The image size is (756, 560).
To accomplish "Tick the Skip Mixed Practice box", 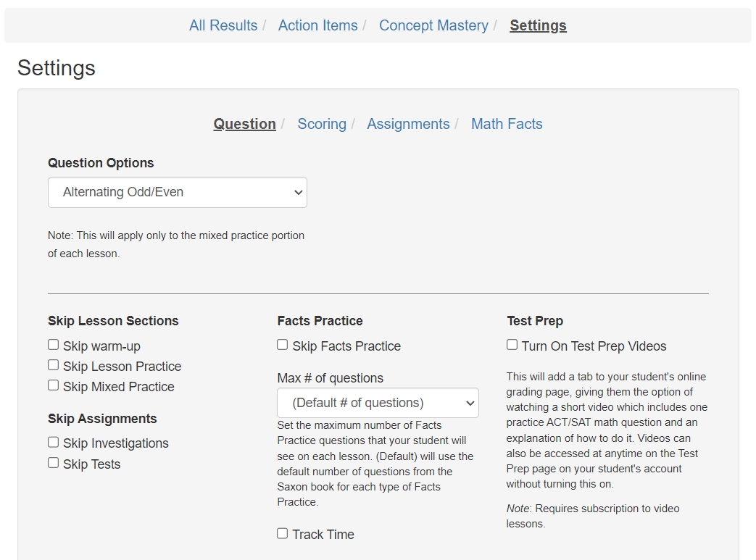I will tap(53, 385).
